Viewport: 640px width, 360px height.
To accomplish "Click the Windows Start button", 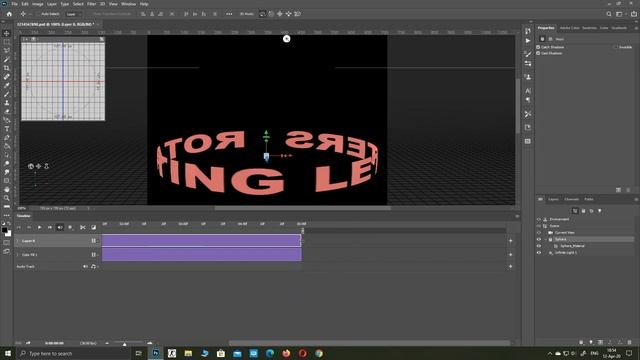I will (8, 353).
